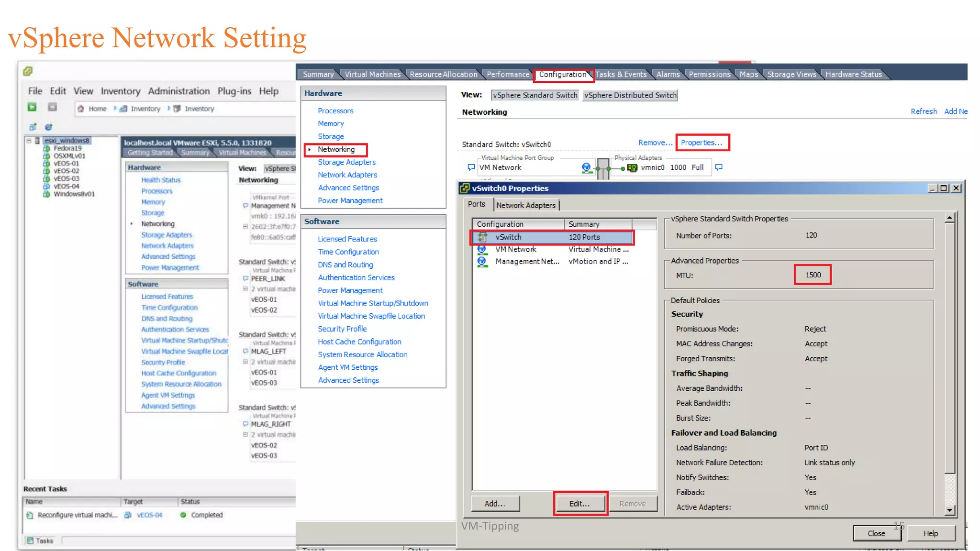Click the speech bubble icon right of vmnic0
This screenshot has width=980, height=551.
click(x=719, y=167)
